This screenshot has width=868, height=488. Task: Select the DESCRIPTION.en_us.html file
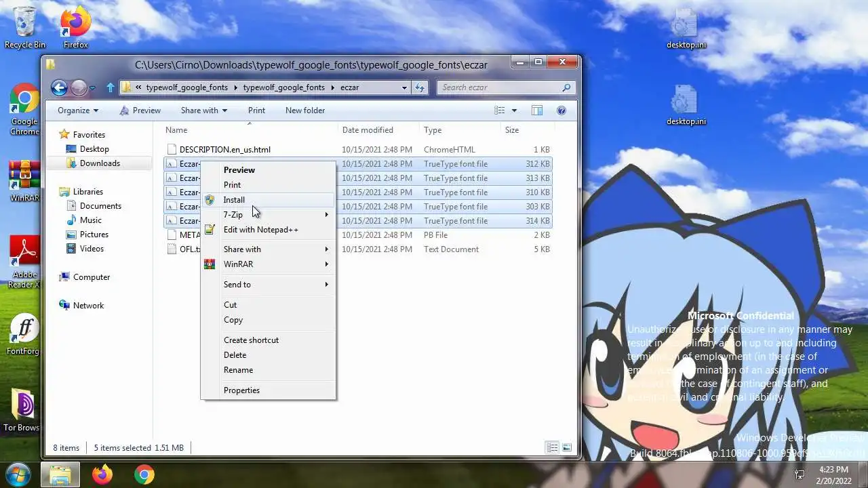(225, 150)
